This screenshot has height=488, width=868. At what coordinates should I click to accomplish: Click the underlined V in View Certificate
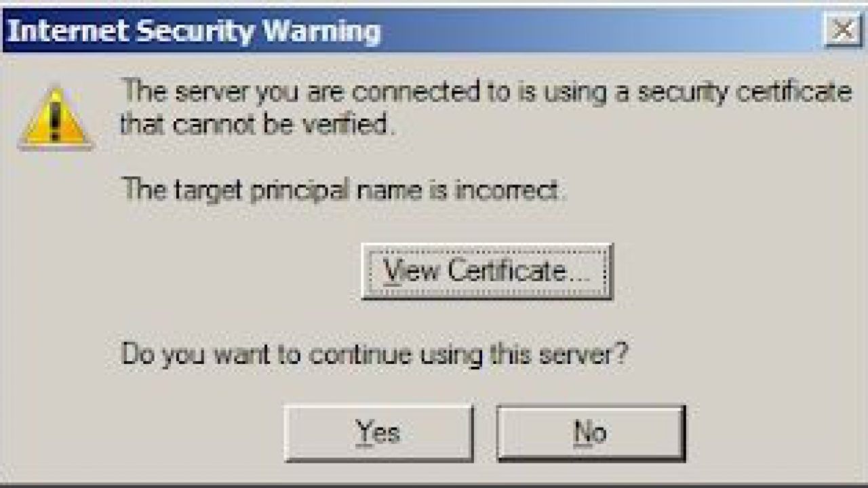coord(392,272)
